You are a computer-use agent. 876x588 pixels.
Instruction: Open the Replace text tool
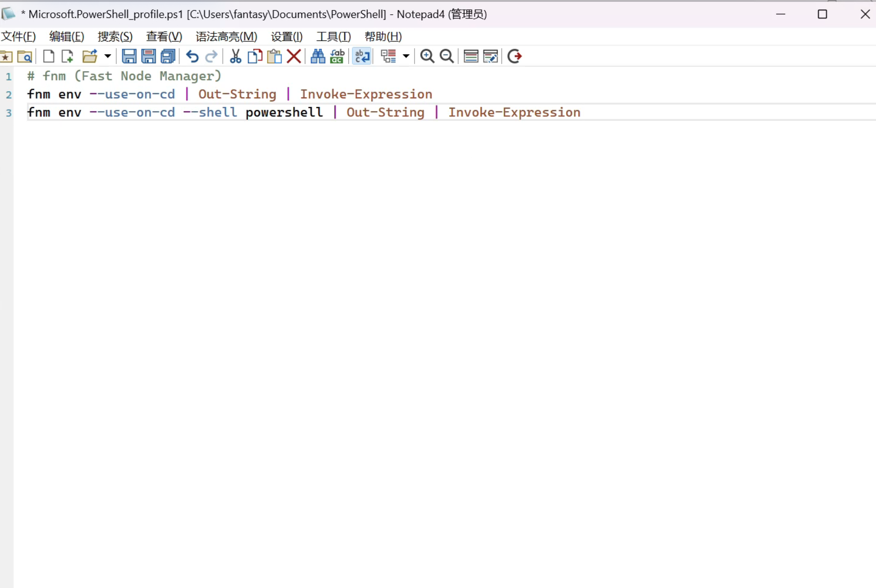click(337, 56)
